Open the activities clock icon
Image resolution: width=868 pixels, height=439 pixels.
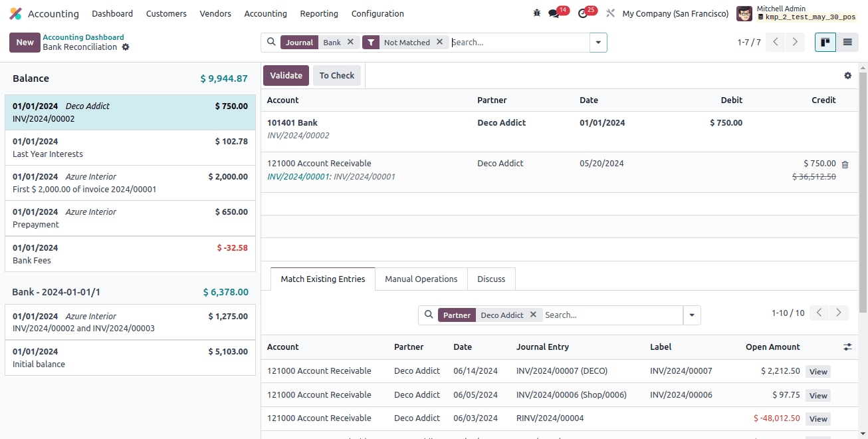(583, 13)
